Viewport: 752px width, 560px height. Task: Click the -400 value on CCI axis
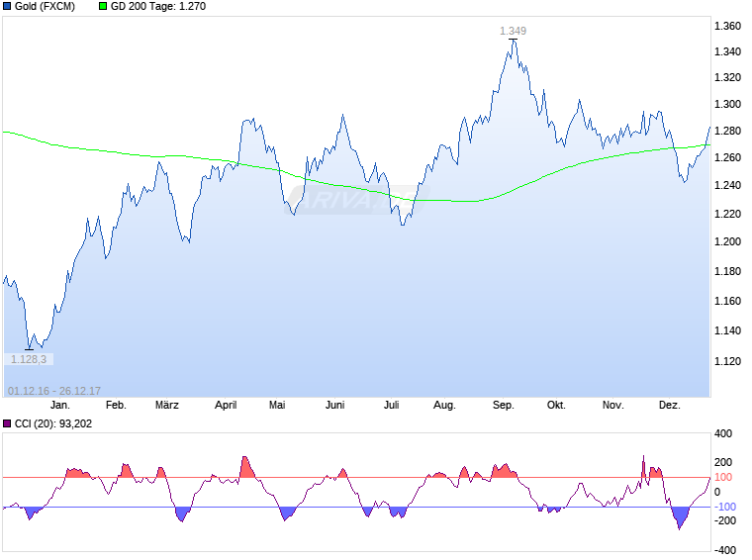point(725,550)
